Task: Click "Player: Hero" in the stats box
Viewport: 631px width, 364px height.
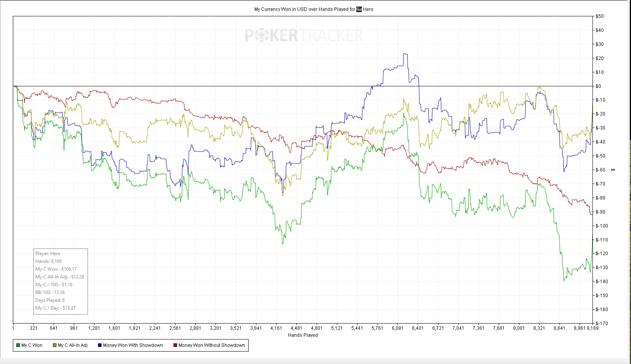Action: point(48,254)
